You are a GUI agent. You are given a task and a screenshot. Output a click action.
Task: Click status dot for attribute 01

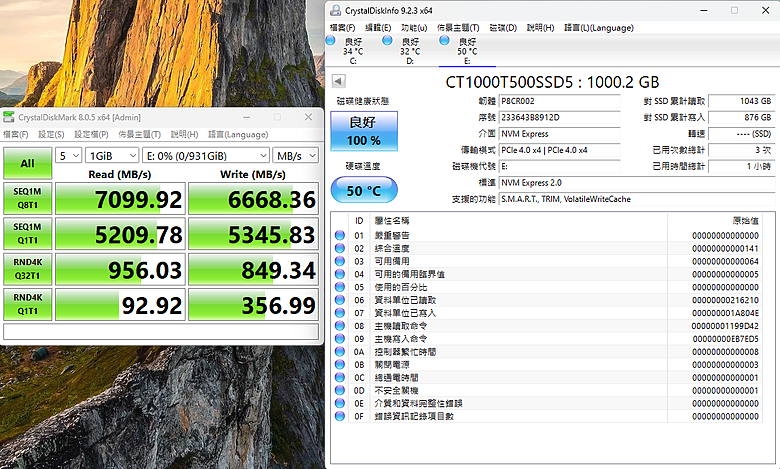click(340, 235)
